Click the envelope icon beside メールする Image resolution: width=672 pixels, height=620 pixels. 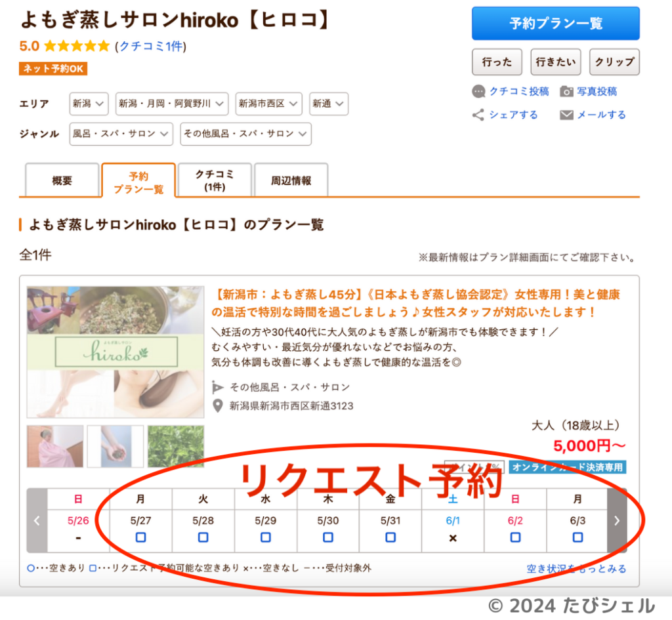[x=568, y=114]
